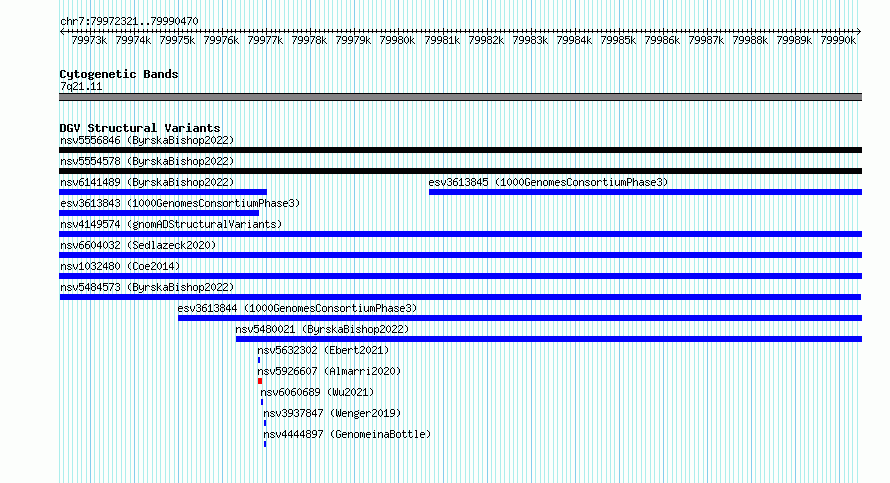
Task: Click the blue bar under nsv4149574
Action: tap(460, 234)
